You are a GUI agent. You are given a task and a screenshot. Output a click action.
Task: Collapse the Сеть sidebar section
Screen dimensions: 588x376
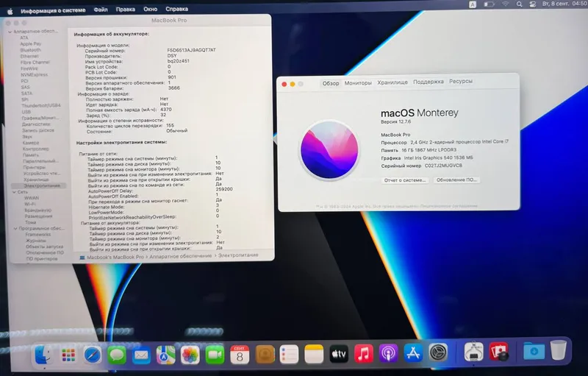coord(14,192)
